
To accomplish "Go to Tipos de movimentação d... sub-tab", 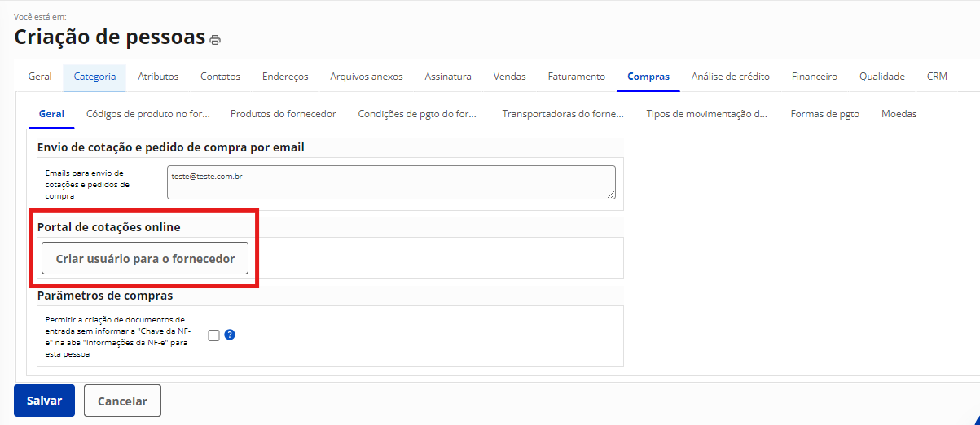I will [x=707, y=114].
